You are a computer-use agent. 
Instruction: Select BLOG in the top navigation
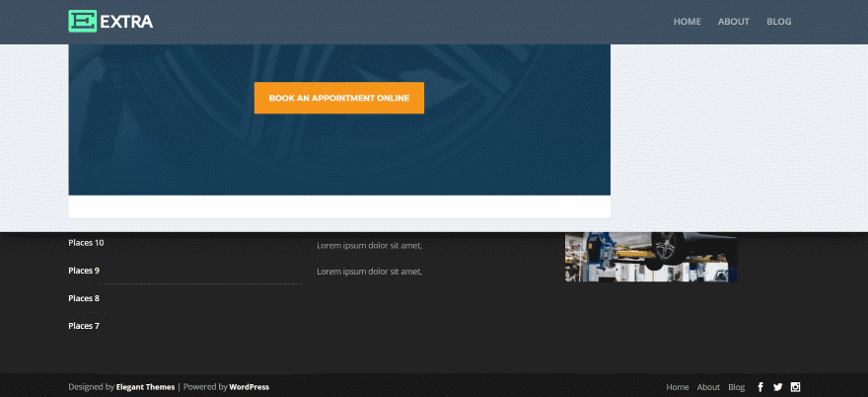pyautogui.click(x=778, y=22)
